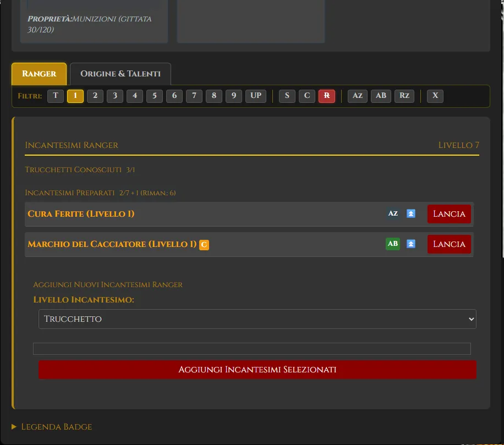Toggle the AZ filter in the filter bar
The height and width of the screenshot is (445, 504).
coord(358,96)
